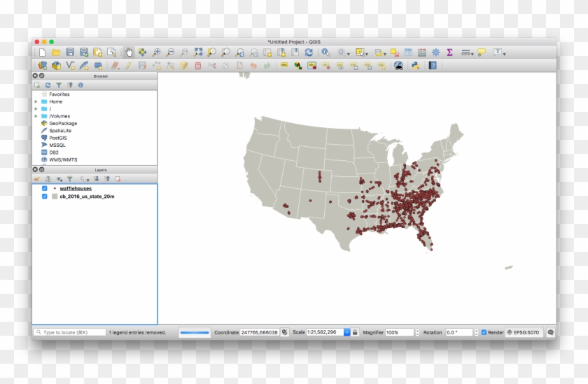Image resolution: width=588 pixels, height=384 pixels.
Task: Save the project with floppy disk icon
Action: [70, 52]
